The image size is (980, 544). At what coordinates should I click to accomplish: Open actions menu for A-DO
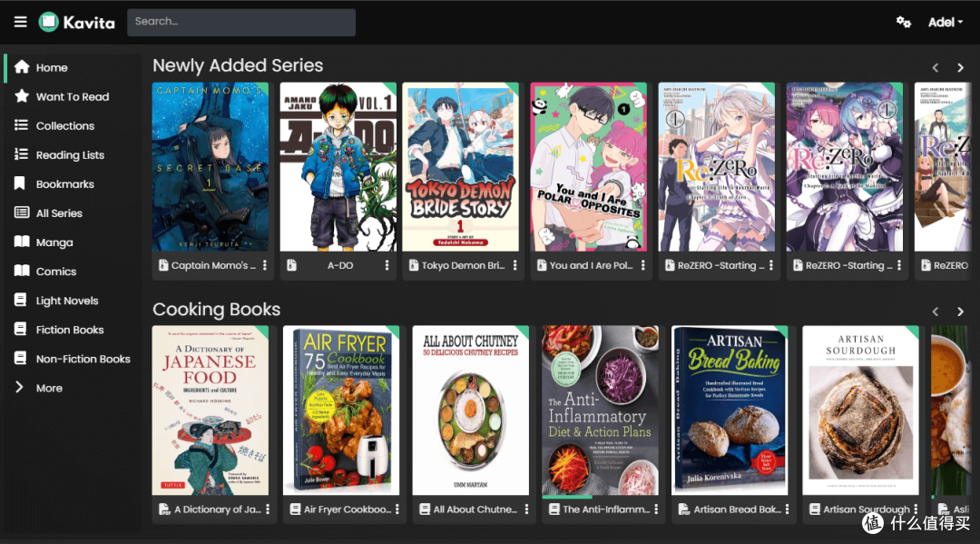(x=387, y=265)
